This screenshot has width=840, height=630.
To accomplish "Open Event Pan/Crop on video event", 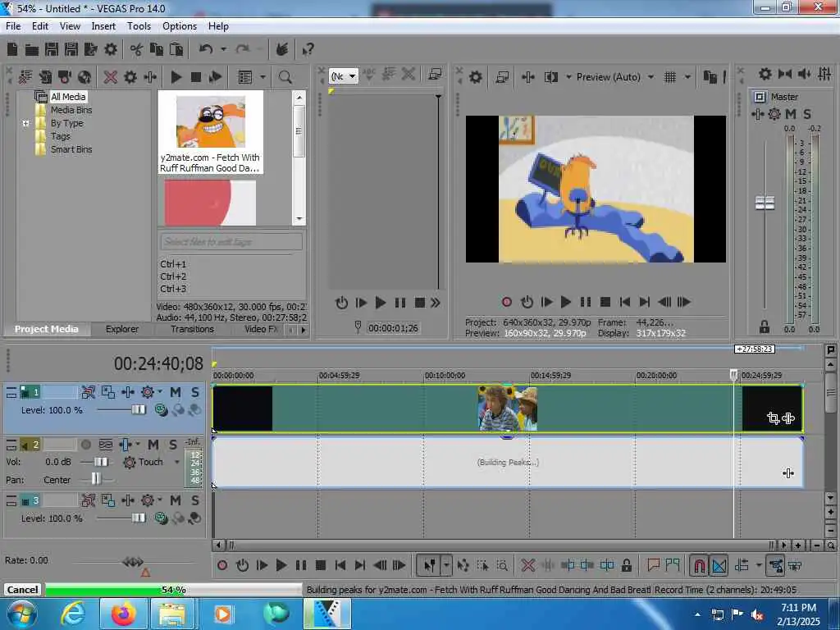I will click(773, 418).
